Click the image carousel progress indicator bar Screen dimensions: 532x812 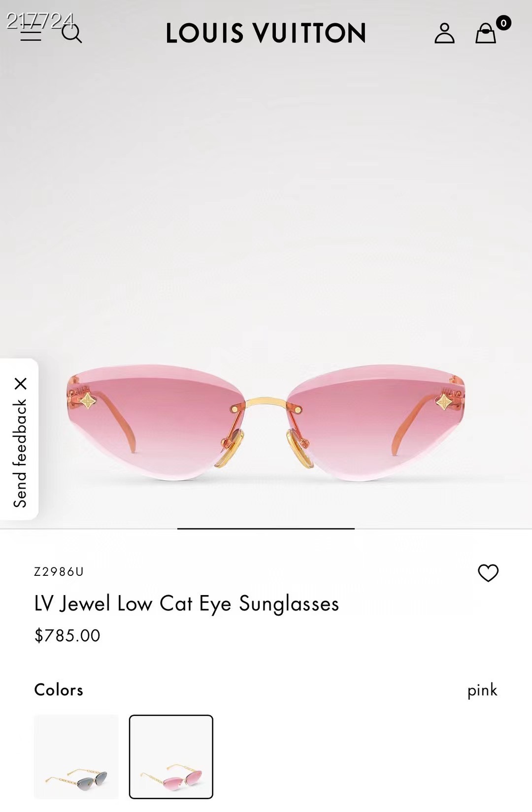pos(266,529)
